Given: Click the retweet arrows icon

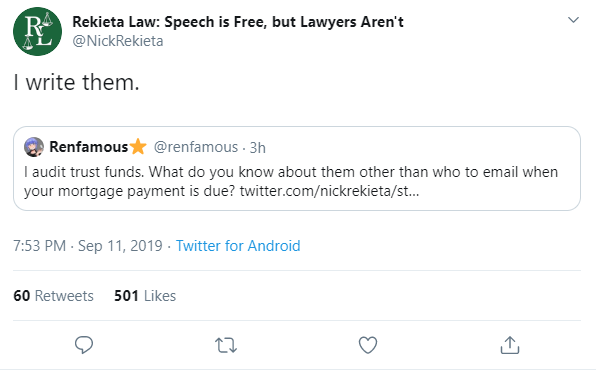Looking at the screenshot, I should pyautogui.click(x=226, y=345).
